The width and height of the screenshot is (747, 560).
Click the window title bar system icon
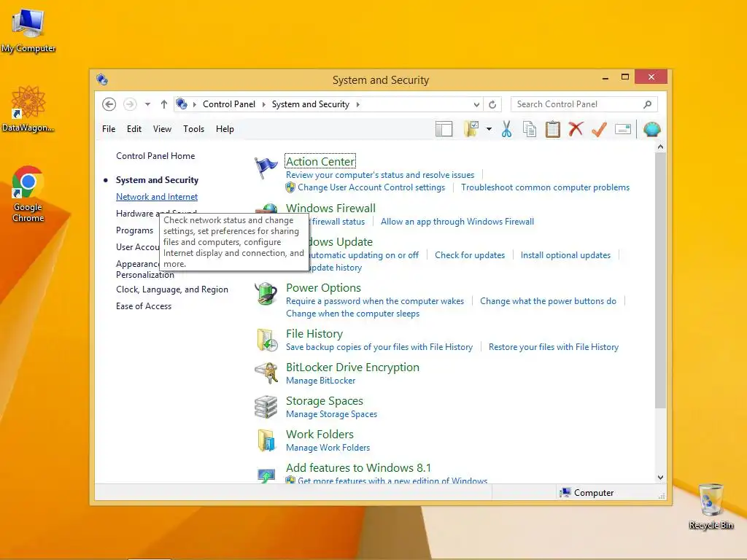pyautogui.click(x=102, y=79)
